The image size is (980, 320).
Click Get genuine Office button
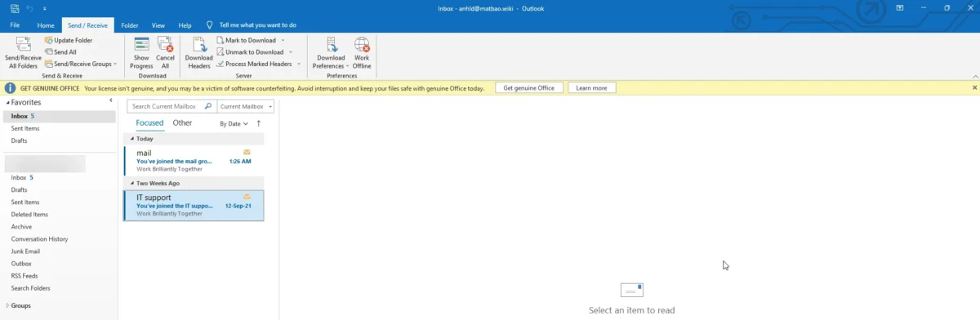pyautogui.click(x=529, y=87)
